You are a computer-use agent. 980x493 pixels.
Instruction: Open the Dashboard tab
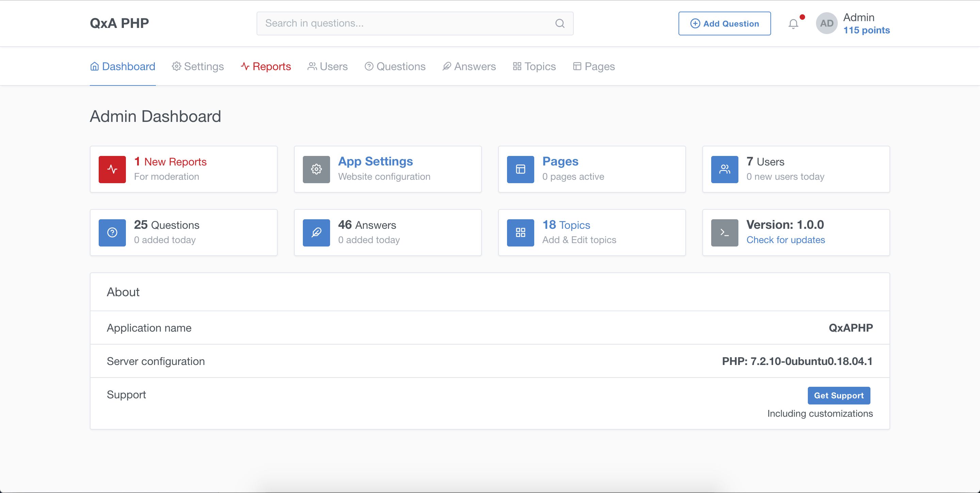122,66
